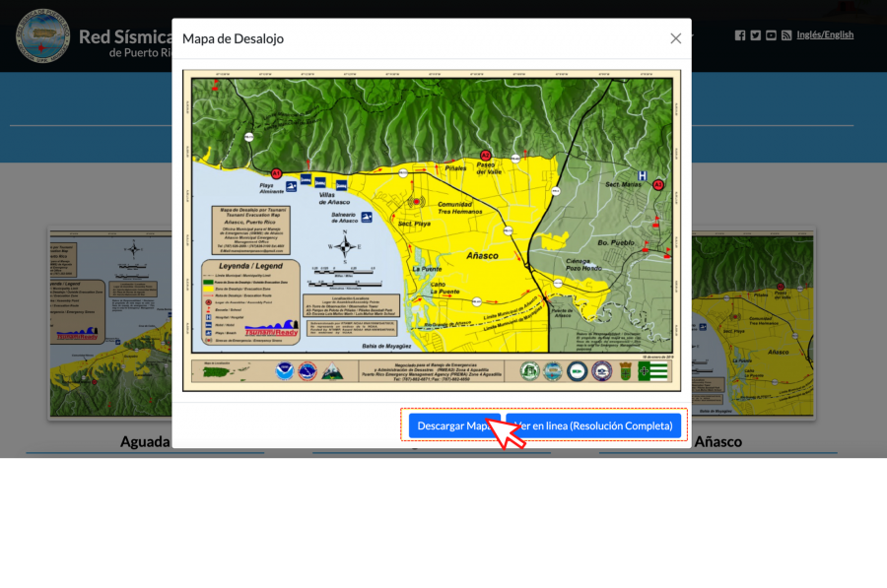Click the TsunamiReady logo in legend
Image resolution: width=887 pixels, height=588 pixels.
coord(268,329)
